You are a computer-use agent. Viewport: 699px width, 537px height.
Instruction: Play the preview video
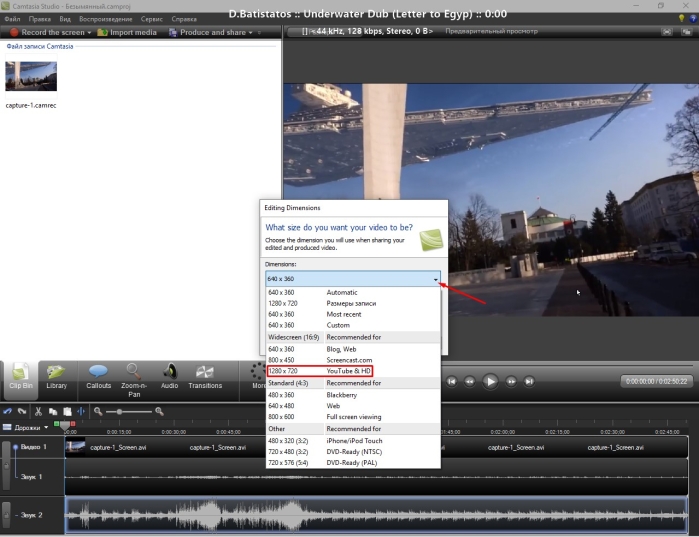[490, 381]
